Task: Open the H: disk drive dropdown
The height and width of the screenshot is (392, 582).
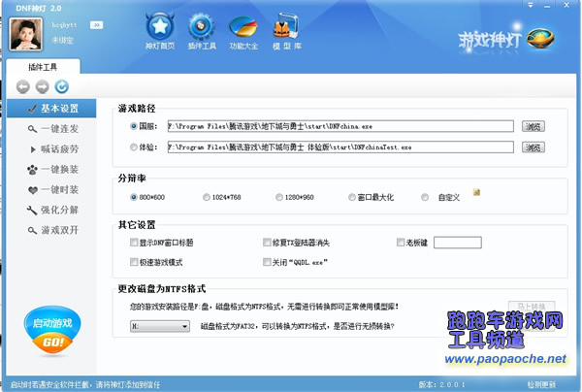Action: click(x=160, y=326)
